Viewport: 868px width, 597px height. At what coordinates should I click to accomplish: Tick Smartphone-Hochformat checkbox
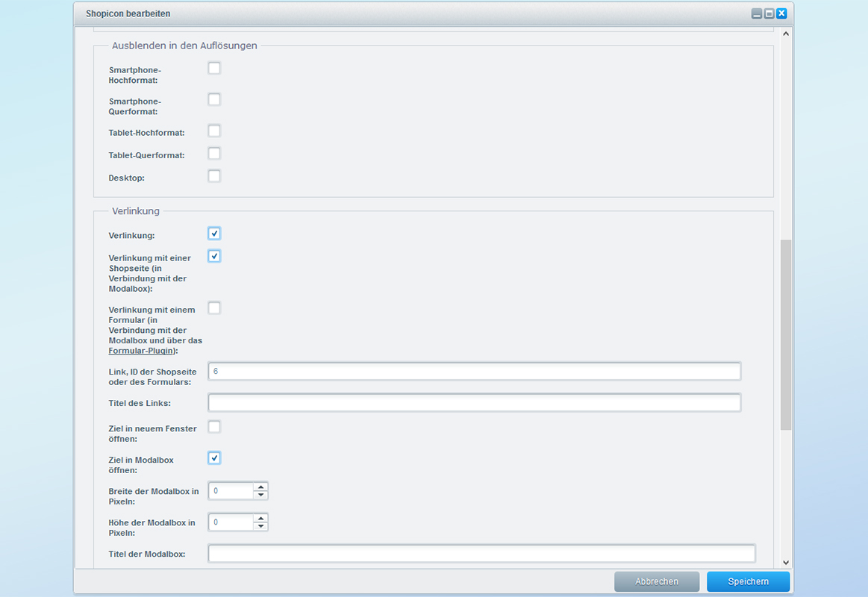(x=214, y=68)
